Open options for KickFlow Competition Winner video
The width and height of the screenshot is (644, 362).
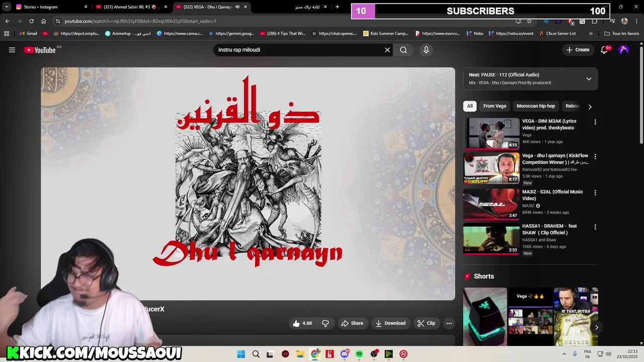coord(595,157)
